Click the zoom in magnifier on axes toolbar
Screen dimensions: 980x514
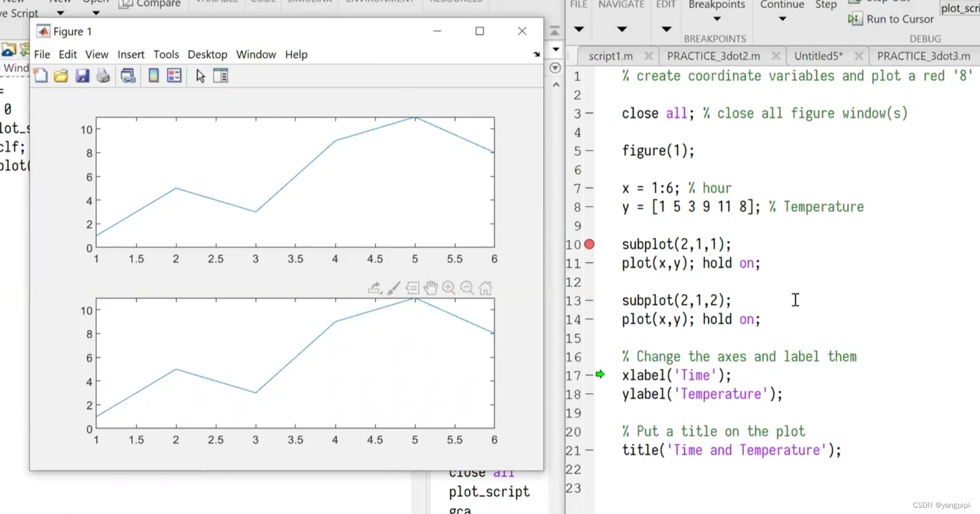(x=449, y=288)
